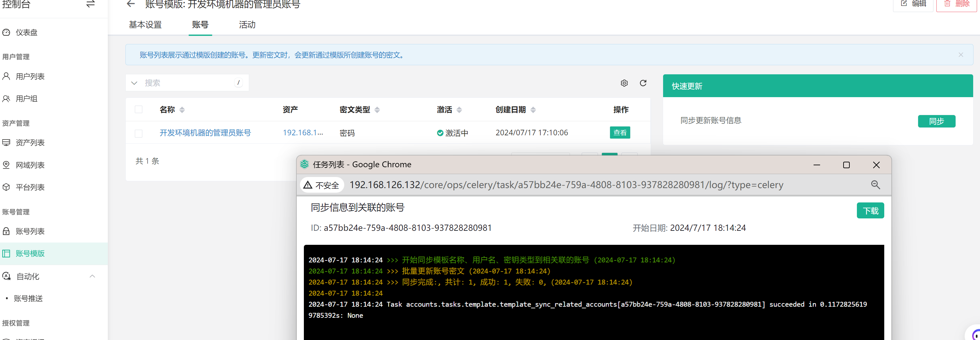Screen dimensions: 980x340
Task: Check the select-all checkbox in table header
Action: pos(138,110)
